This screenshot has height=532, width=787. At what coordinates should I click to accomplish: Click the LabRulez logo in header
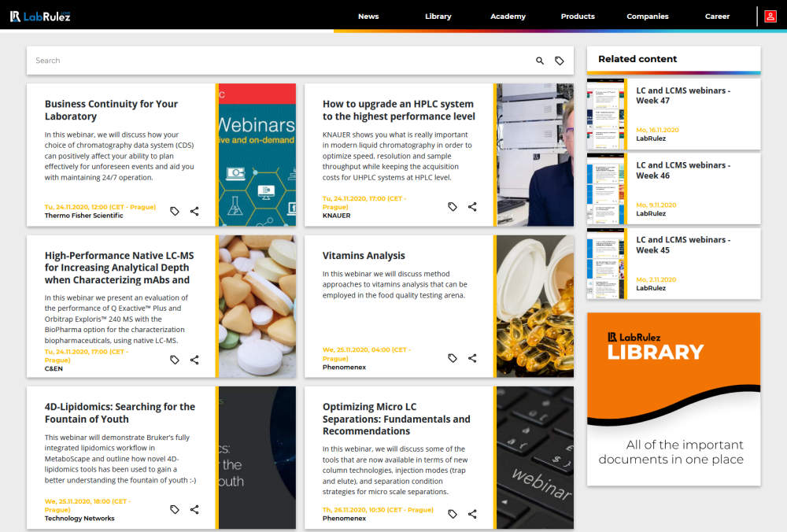point(40,17)
